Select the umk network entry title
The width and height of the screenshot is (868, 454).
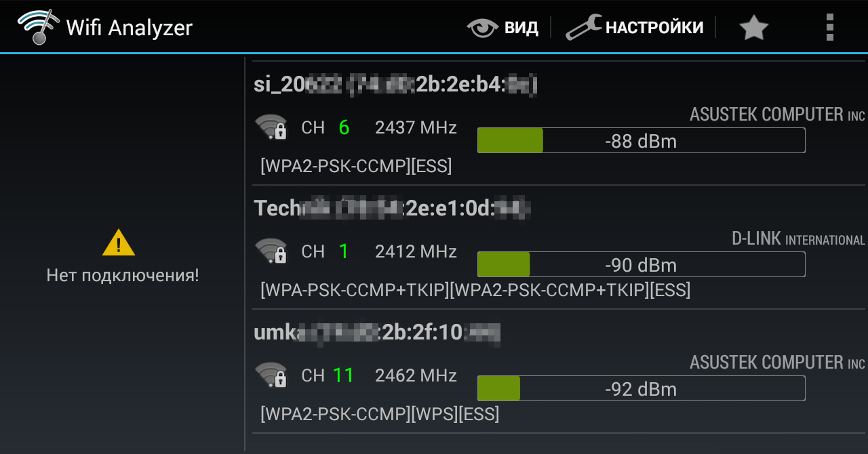tap(376, 332)
